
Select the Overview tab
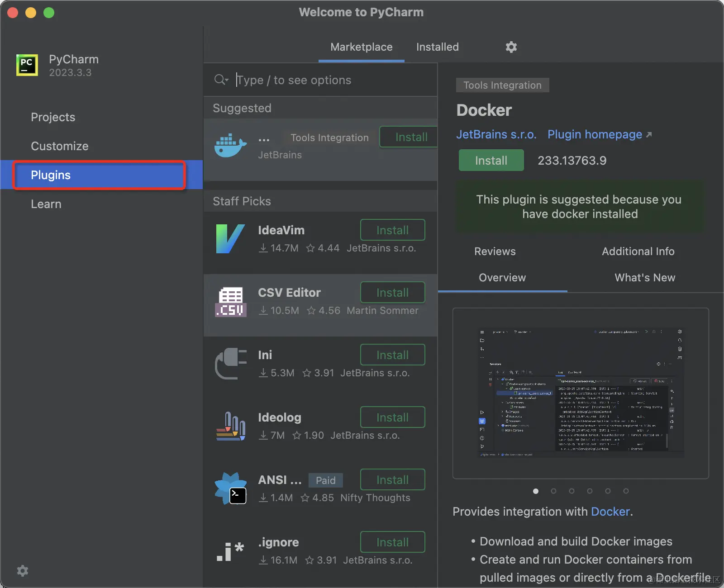502,278
